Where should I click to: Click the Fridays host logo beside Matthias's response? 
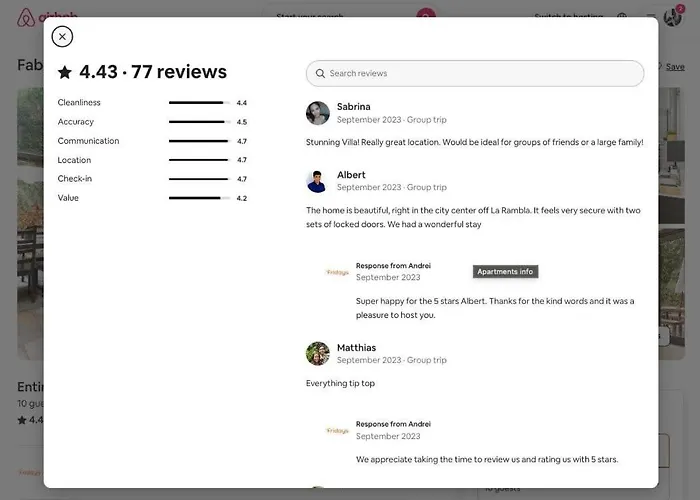click(x=337, y=430)
